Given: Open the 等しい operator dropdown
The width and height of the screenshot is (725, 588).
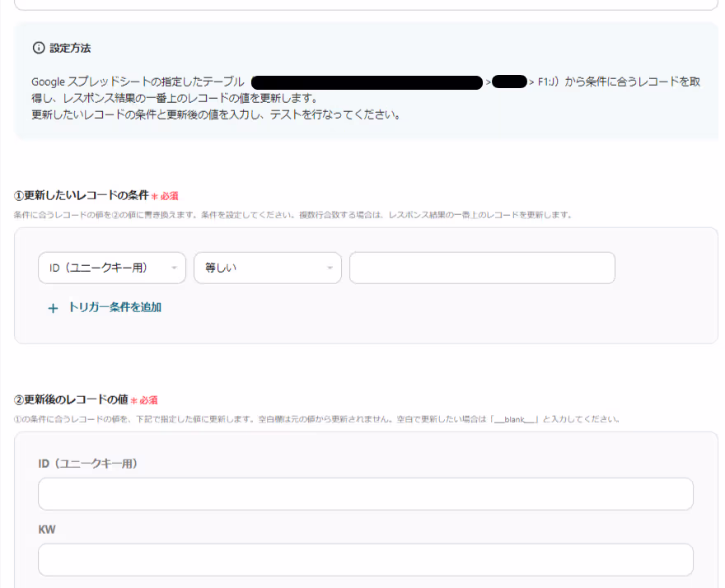Looking at the screenshot, I should [268, 268].
